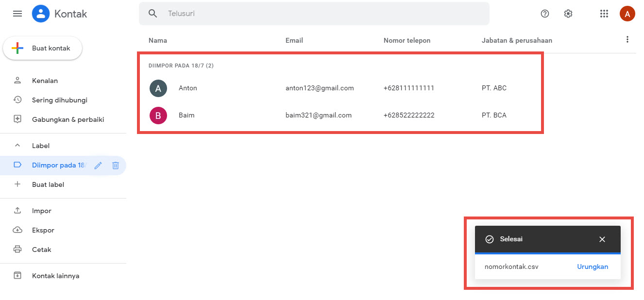Undo import with Urungkan
644x300 pixels.
coord(592,267)
